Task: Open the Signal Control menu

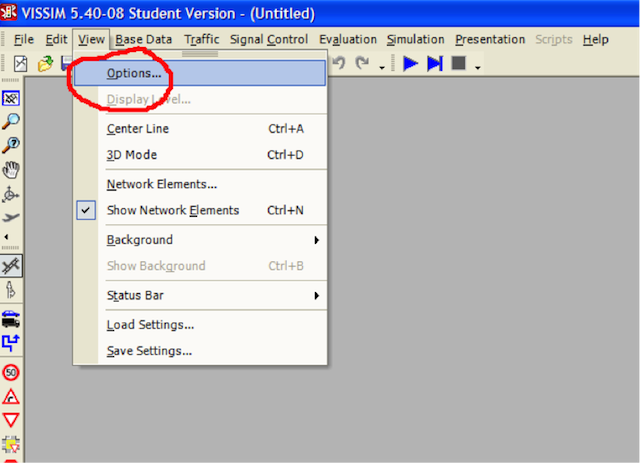Action: click(x=268, y=39)
